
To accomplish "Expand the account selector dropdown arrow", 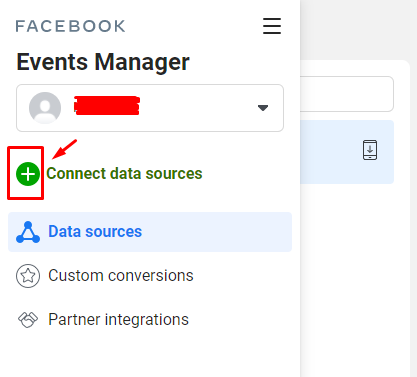I will pos(263,108).
